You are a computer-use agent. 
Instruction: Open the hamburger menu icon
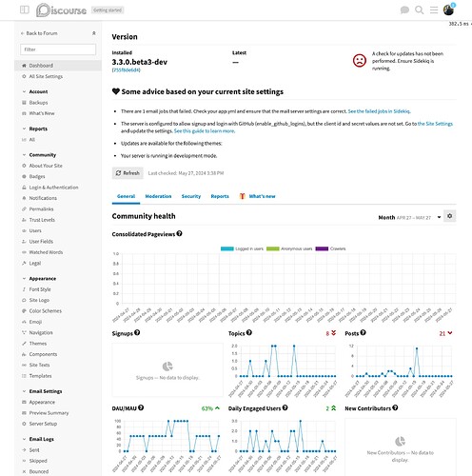[434, 10]
